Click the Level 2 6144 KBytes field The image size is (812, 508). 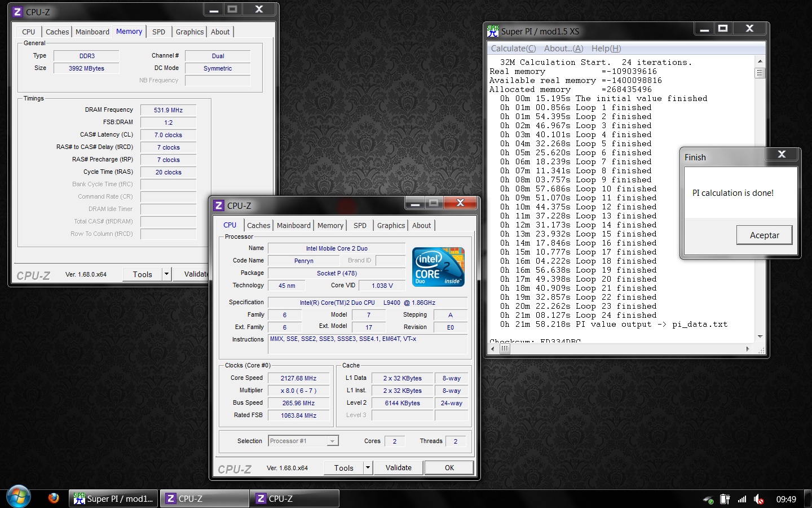[x=403, y=403]
